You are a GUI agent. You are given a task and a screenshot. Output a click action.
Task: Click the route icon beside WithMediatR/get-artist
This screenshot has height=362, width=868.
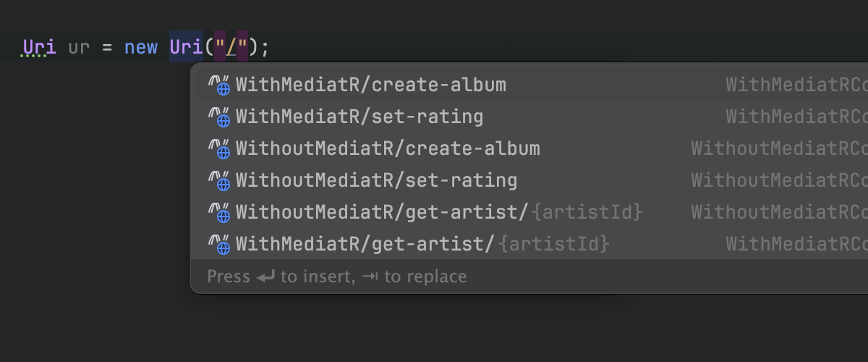[x=218, y=245]
